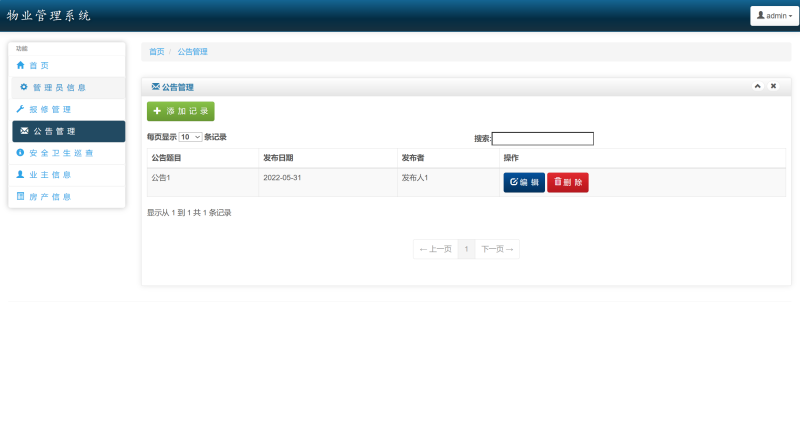800x427 pixels.
Task: Sort by 发布者 column header
Action: [448, 158]
